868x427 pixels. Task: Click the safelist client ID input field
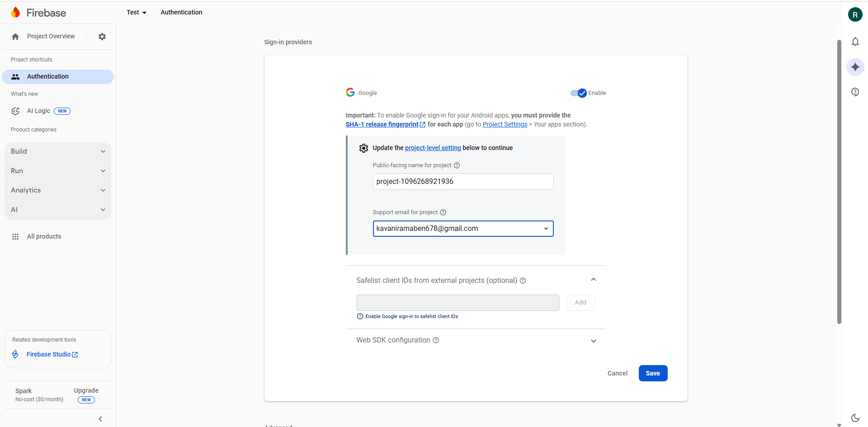458,303
